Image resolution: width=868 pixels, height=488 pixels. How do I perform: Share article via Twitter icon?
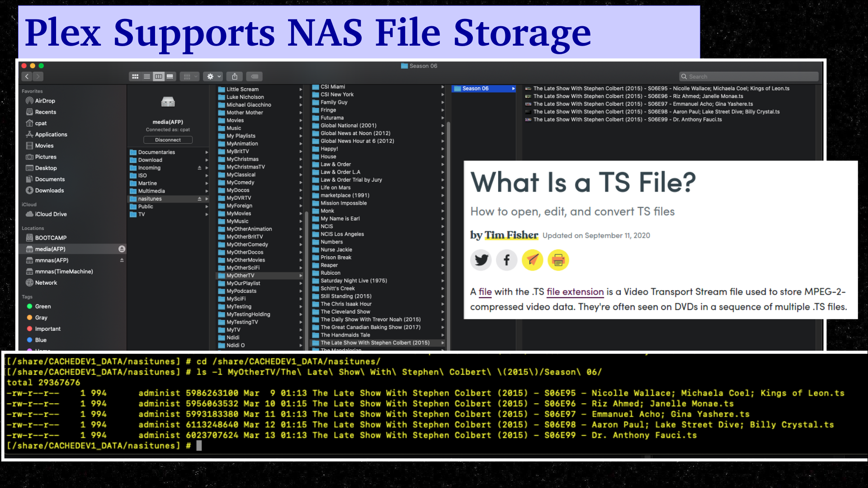(481, 260)
